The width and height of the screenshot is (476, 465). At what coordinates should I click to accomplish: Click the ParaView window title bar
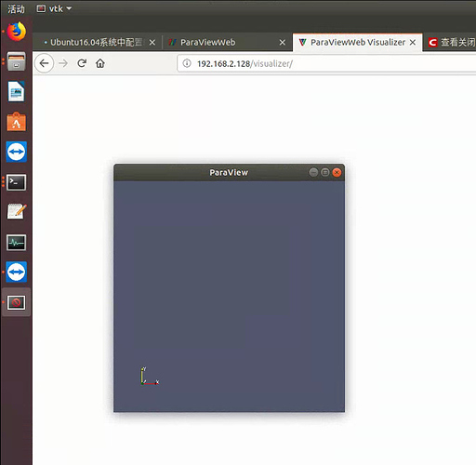click(229, 172)
